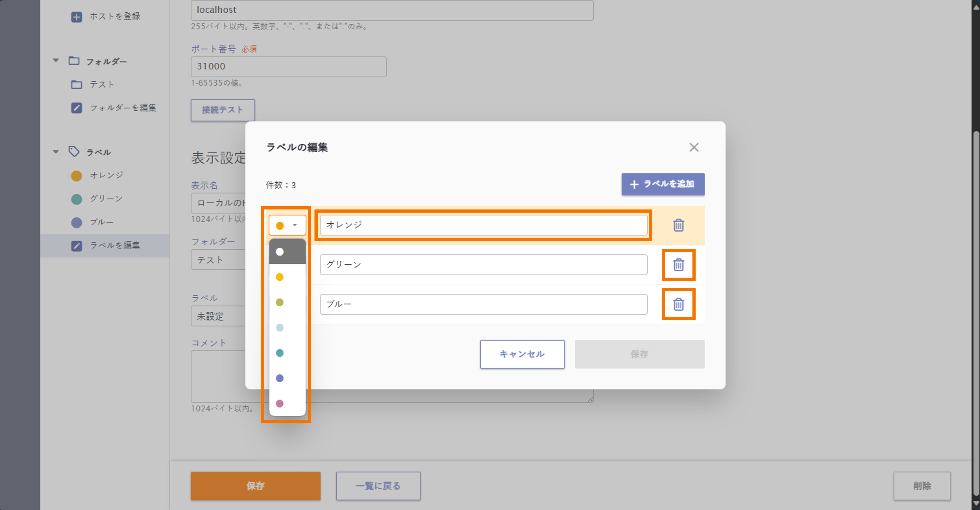Close the ラベルの編集 dialog with the X
This screenshot has height=510, width=980.
694,147
